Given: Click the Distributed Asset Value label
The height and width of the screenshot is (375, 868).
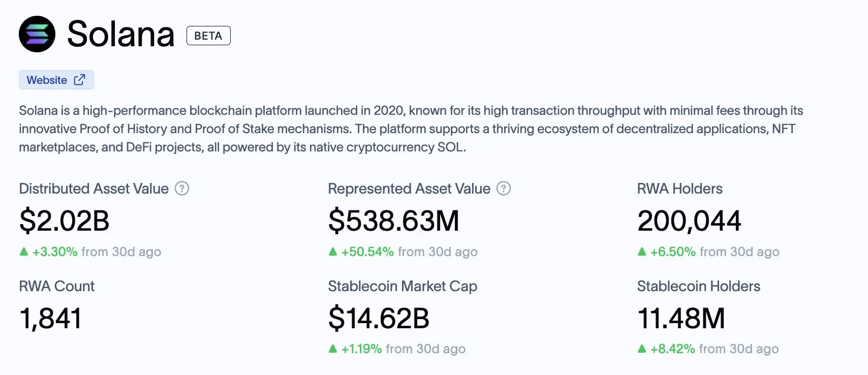Looking at the screenshot, I should point(94,189).
